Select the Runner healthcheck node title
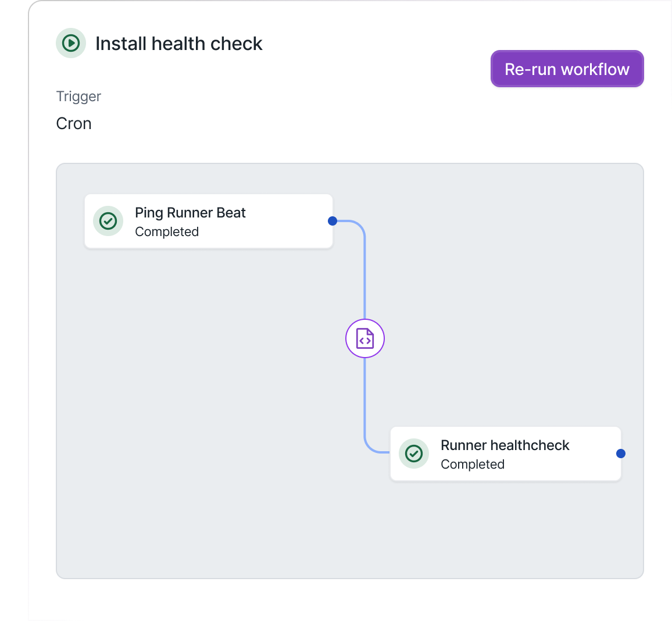 point(505,445)
